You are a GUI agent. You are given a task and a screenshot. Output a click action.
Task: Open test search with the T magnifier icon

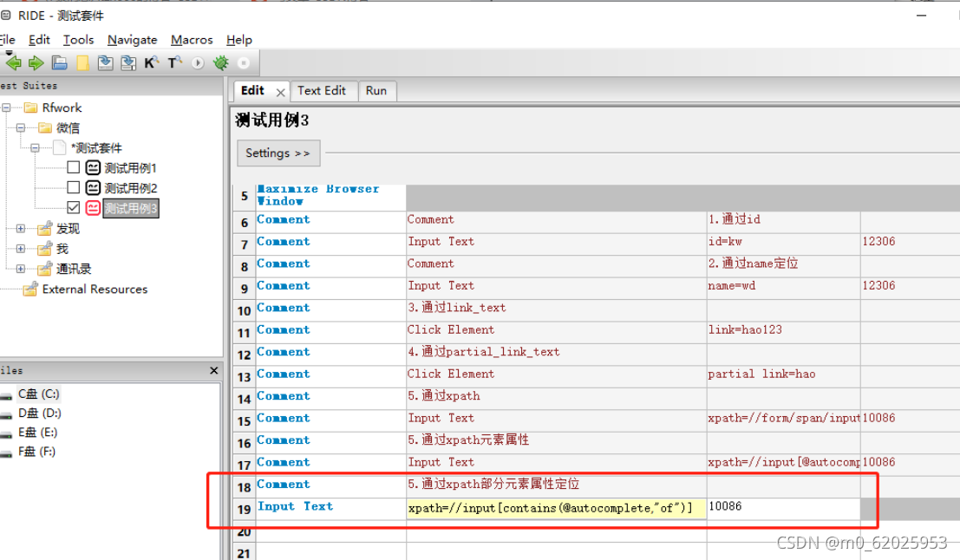[176, 62]
